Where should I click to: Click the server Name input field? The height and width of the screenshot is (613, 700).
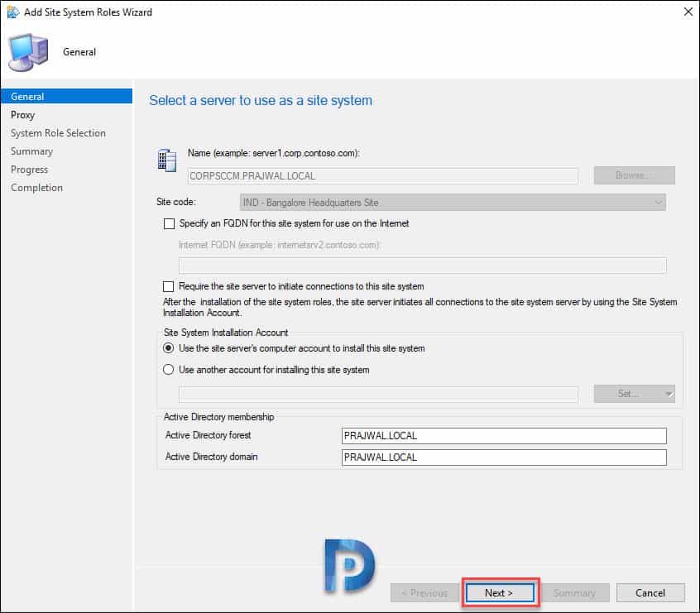point(383,176)
